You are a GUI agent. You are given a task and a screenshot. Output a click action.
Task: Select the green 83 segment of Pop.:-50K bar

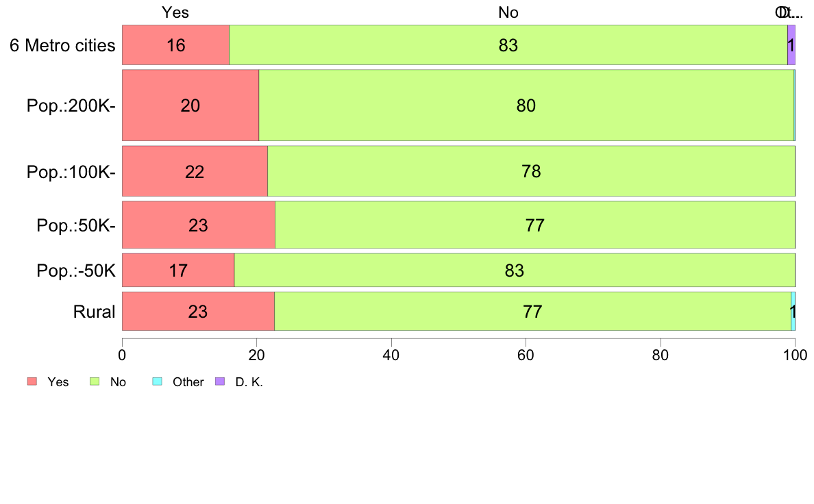point(515,270)
